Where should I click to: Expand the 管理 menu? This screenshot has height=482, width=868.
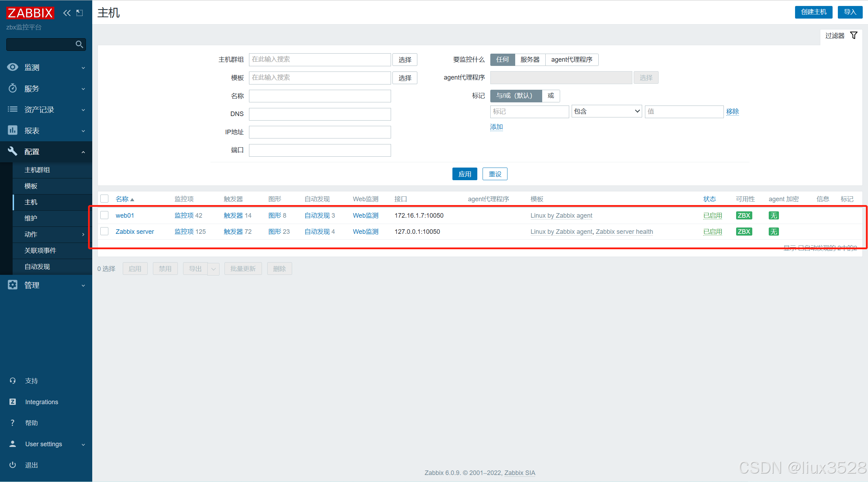pyautogui.click(x=83, y=285)
